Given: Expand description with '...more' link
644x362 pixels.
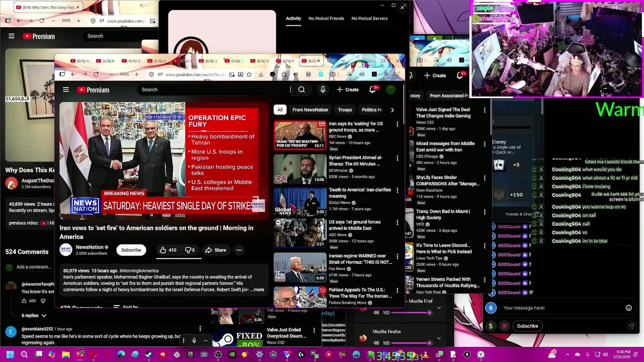Looking at the screenshot, I should click(x=258, y=290).
